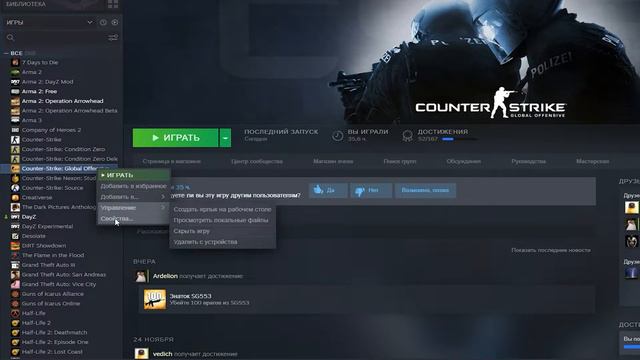Select ИГРАТЬ in the context menu
640x360 pixels.
133,175
